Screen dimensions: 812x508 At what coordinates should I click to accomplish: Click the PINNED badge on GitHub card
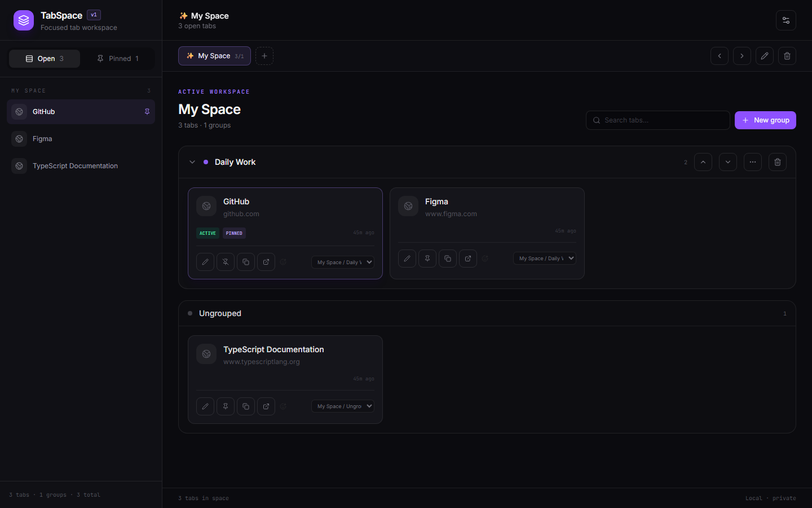(x=234, y=233)
